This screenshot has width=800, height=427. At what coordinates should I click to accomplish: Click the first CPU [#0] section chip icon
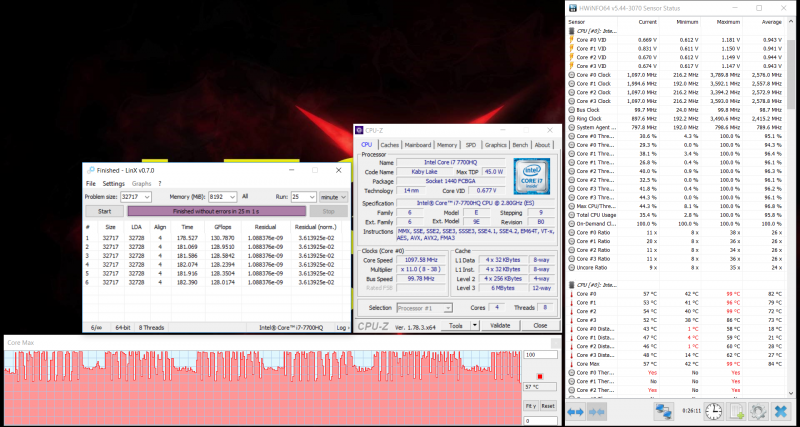point(571,31)
